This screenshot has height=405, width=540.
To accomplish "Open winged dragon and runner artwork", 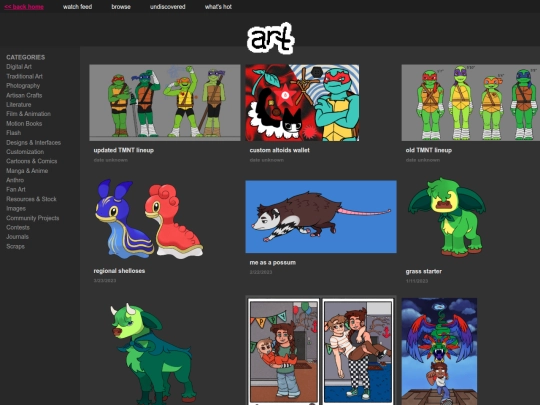I will pyautogui.click(x=439, y=351).
